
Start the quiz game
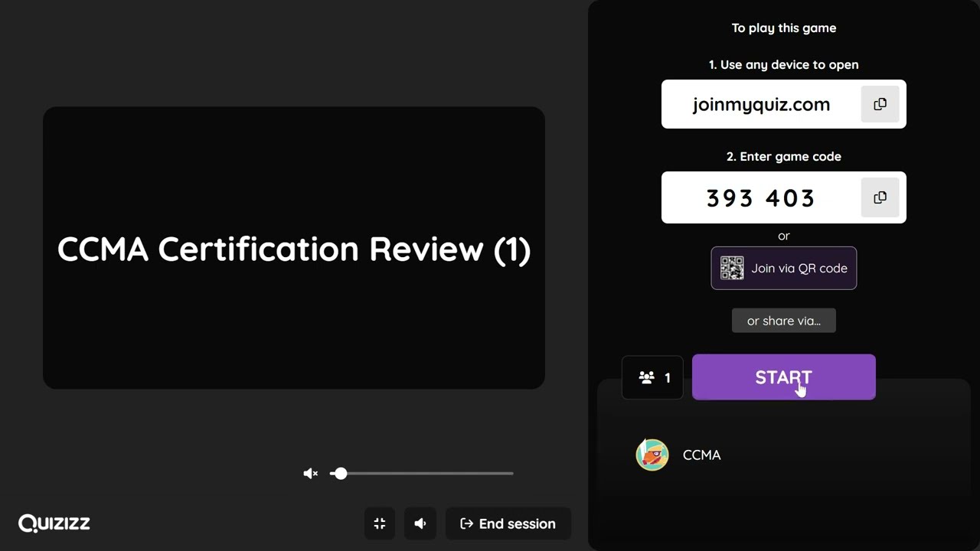coord(783,377)
